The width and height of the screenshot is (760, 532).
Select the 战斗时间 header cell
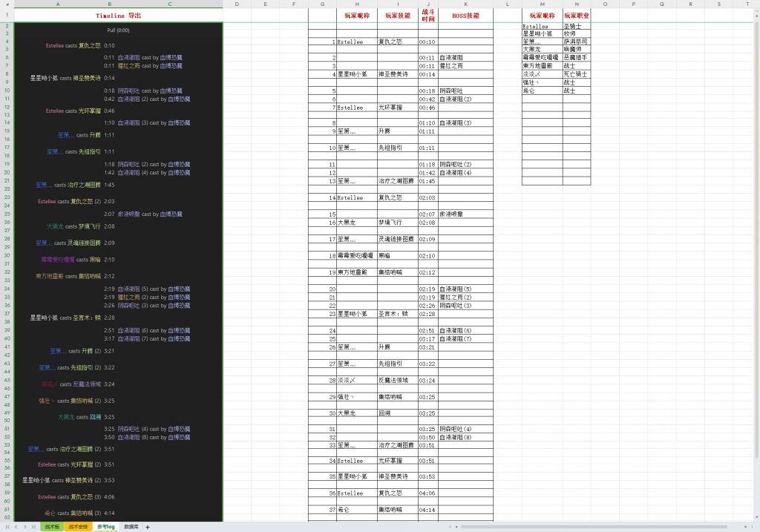[x=428, y=15]
